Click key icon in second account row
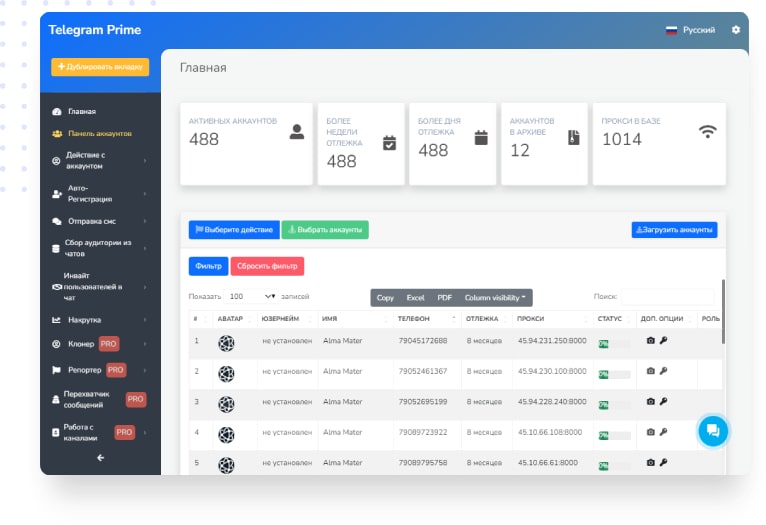 tap(663, 371)
